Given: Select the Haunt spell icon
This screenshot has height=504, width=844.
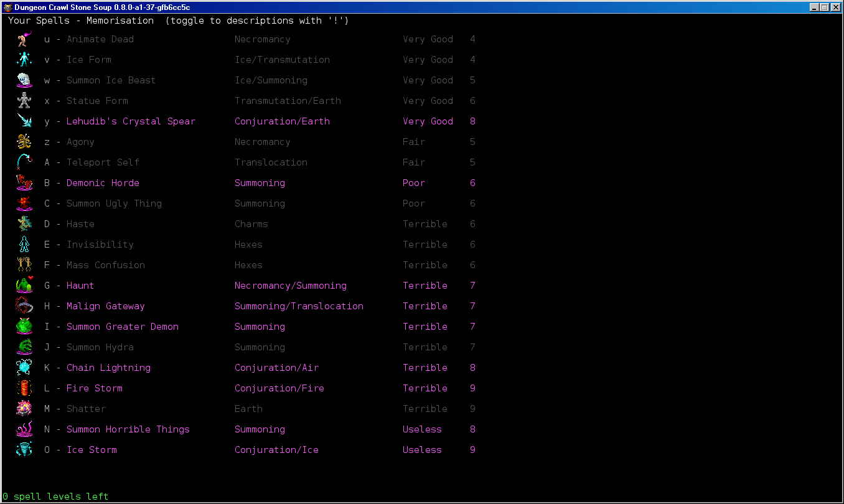Looking at the screenshot, I should pyautogui.click(x=24, y=286).
